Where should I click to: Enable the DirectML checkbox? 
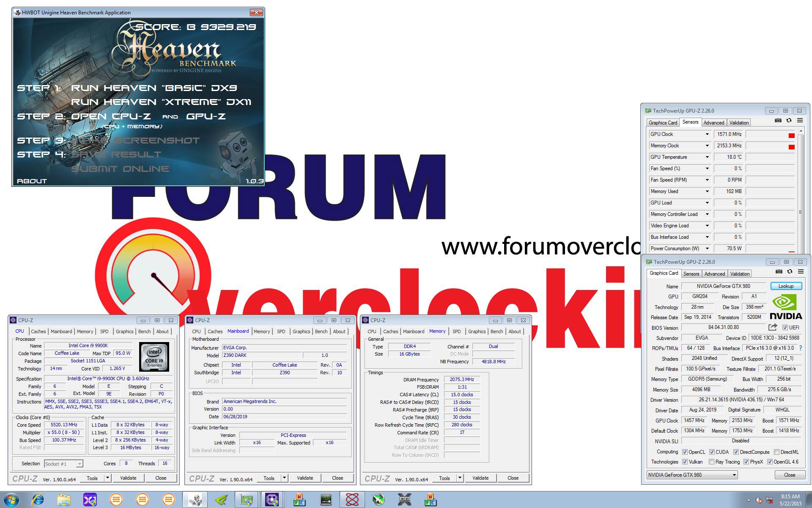click(x=776, y=452)
